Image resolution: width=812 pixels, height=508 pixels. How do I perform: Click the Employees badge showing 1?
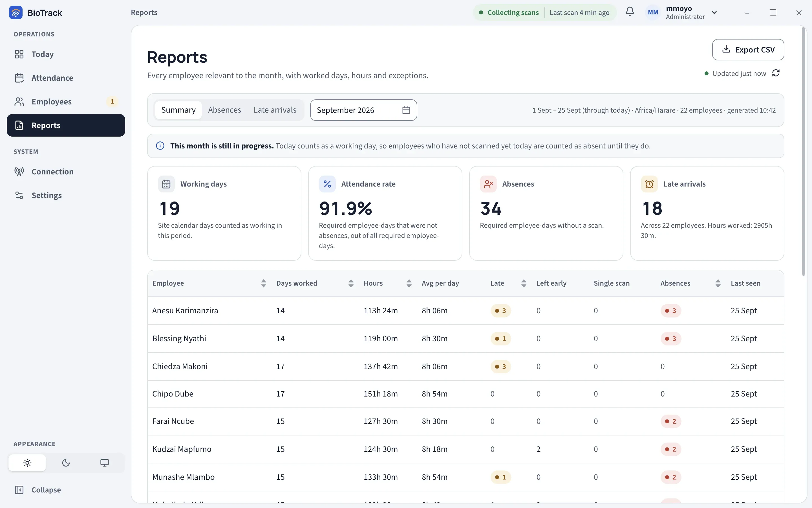tap(112, 102)
